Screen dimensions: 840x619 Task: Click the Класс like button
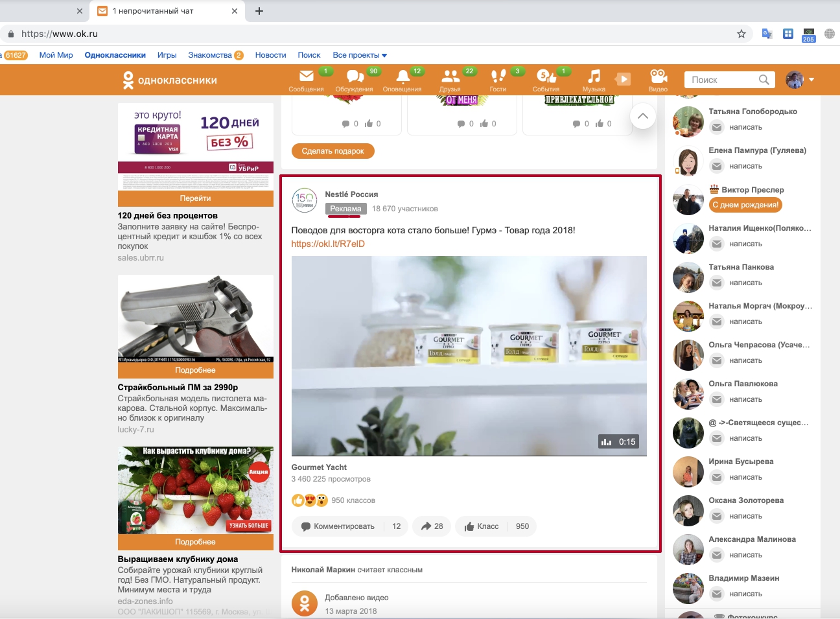482,526
